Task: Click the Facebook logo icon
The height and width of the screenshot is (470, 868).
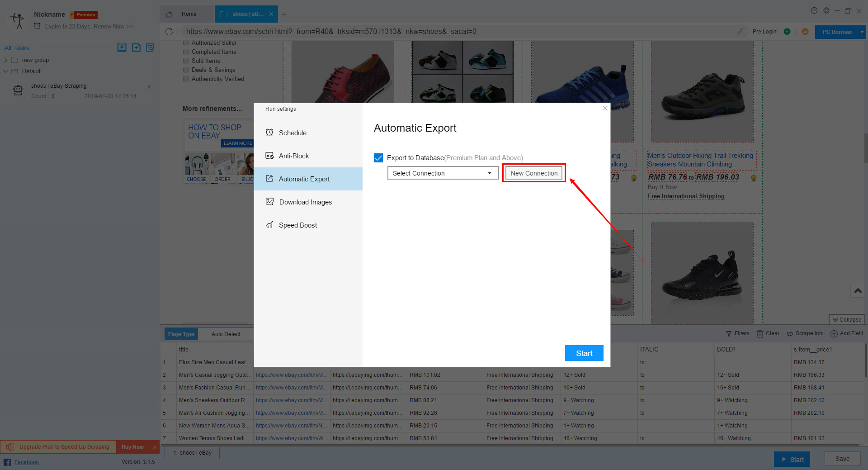Action: point(7,462)
